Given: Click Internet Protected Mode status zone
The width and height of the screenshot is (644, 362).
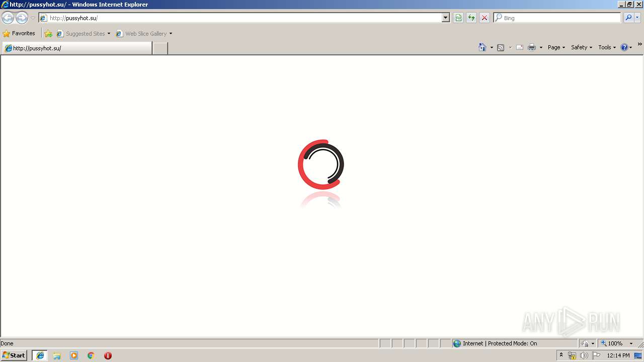Looking at the screenshot, I should 515,343.
